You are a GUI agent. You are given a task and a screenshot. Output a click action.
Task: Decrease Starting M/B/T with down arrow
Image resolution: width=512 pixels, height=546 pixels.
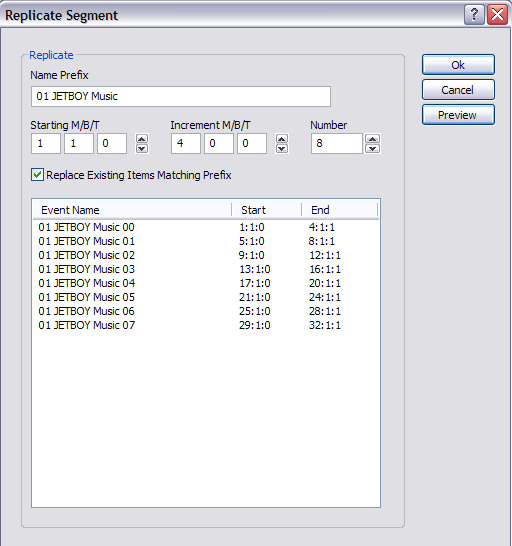pos(141,148)
